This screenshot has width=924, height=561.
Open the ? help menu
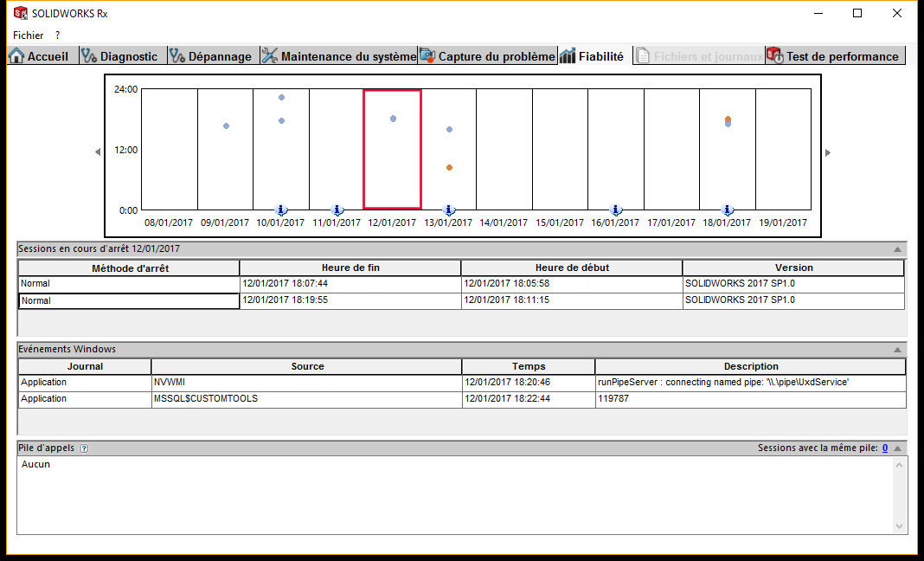pyautogui.click(x=58, y=35)
